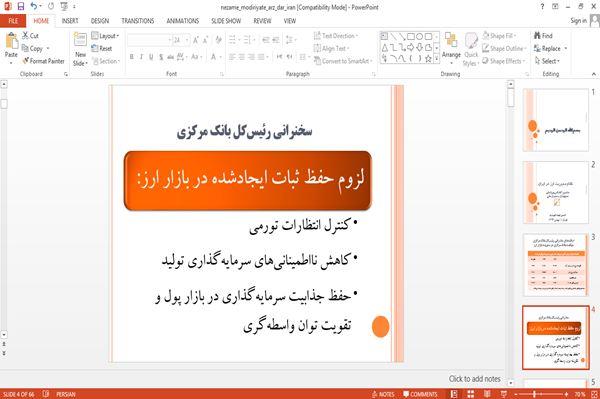Open the DESIGN ribbon tab
This screenshot has height=399, width=600.
coord(100,21)
